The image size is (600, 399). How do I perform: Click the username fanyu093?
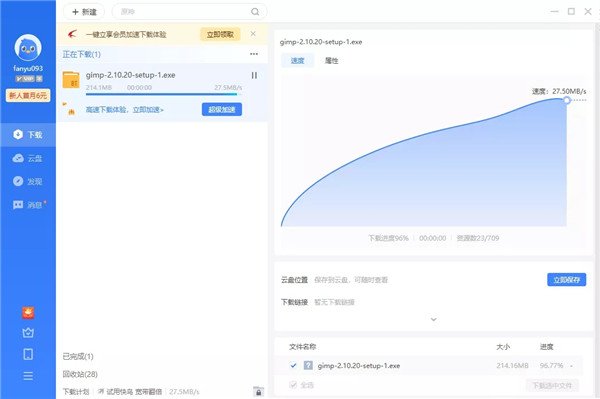[28, 68]
